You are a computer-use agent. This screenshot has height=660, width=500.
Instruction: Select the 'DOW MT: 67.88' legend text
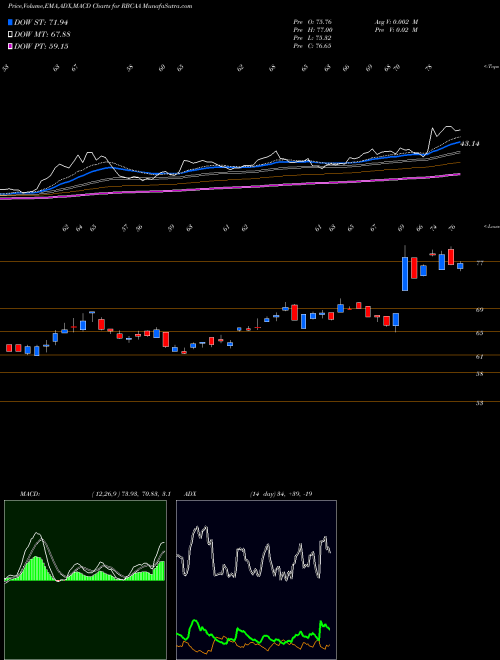[42, 35]
